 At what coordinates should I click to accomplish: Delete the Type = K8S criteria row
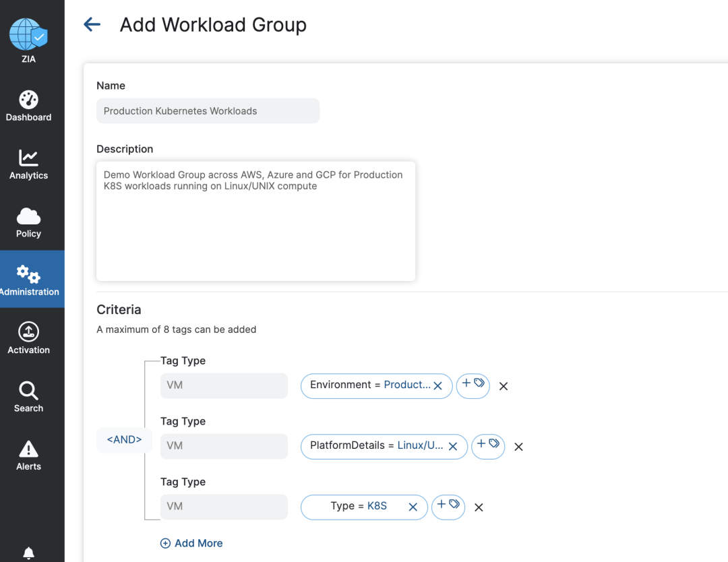click(479, 507)
